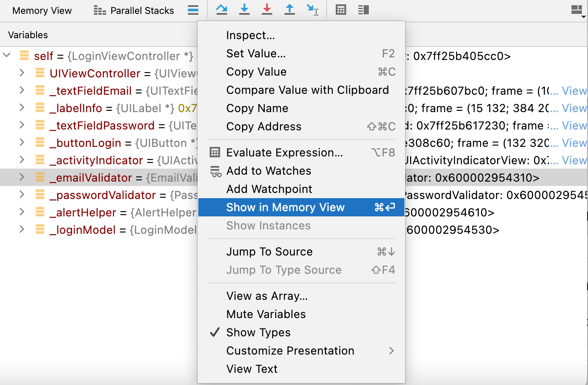This screenshot has width=588, height=385.
Task: Click the variable icon beside _textFieldPassword
Action: (x=40, y=126)
